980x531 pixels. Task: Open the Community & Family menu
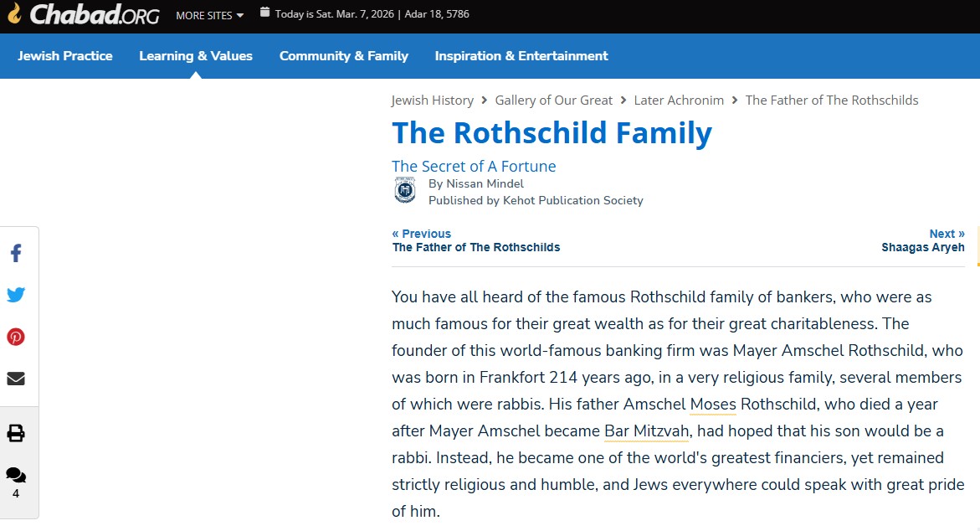click(344, 56)
